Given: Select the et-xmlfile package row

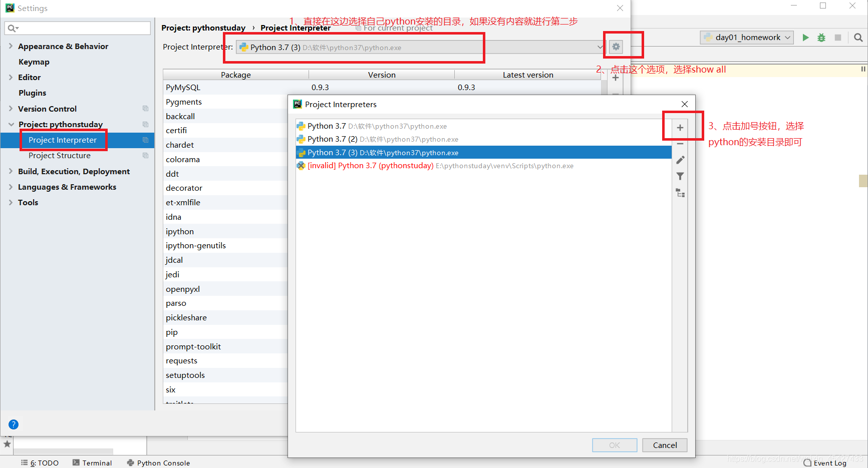Looking at the screenshot, I should point(225,202).
